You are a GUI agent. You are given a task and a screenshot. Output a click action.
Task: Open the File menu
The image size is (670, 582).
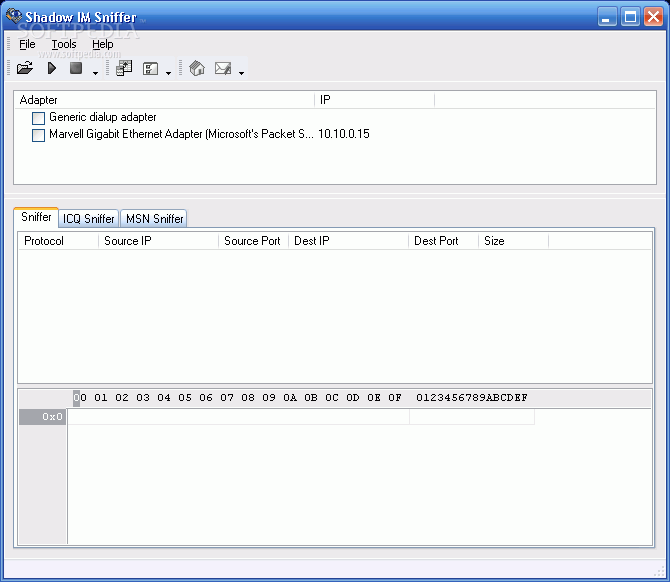tap(27, 44)
